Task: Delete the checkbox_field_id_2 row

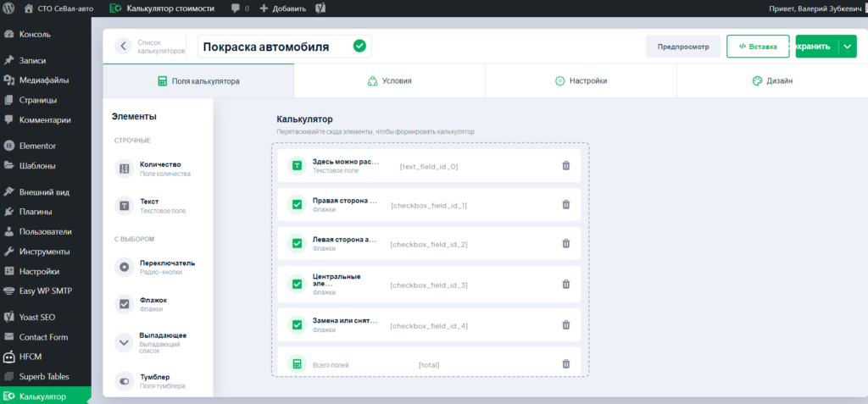Action: (x=565, y=244)
